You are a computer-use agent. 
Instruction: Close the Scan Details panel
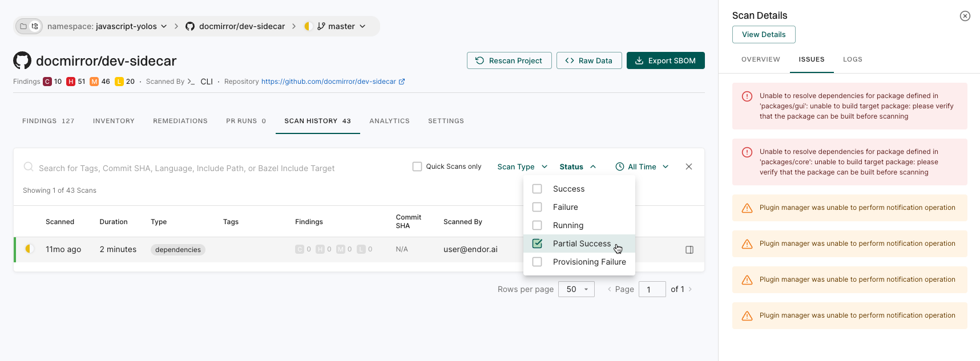[965, 16]
